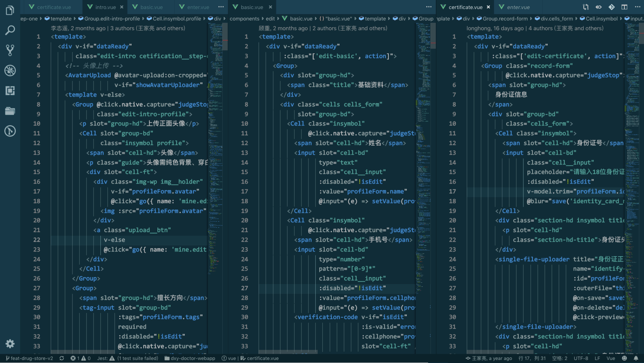Open the Search view in activity bar
Screen dimensions: 644x363
tap(10, 30)
